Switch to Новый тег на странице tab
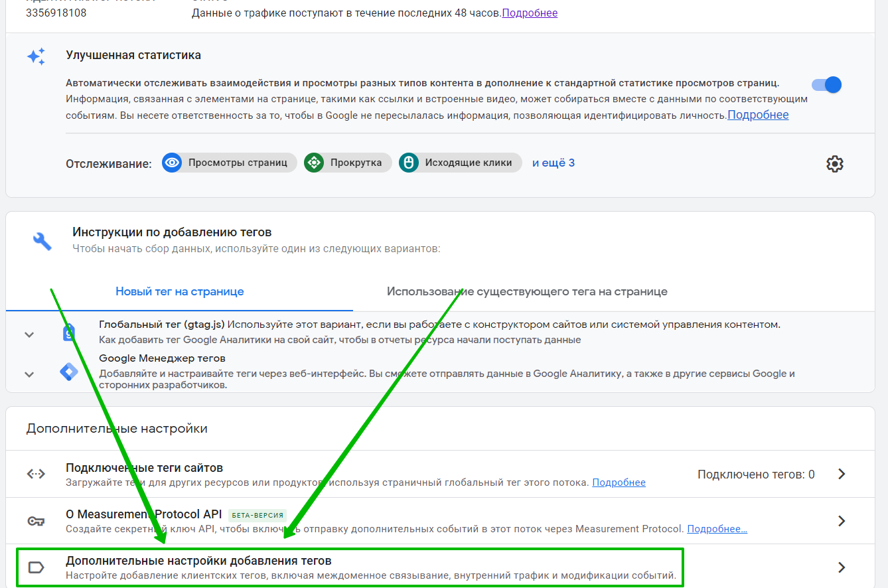The image size is (888, 588). (180, 291)
